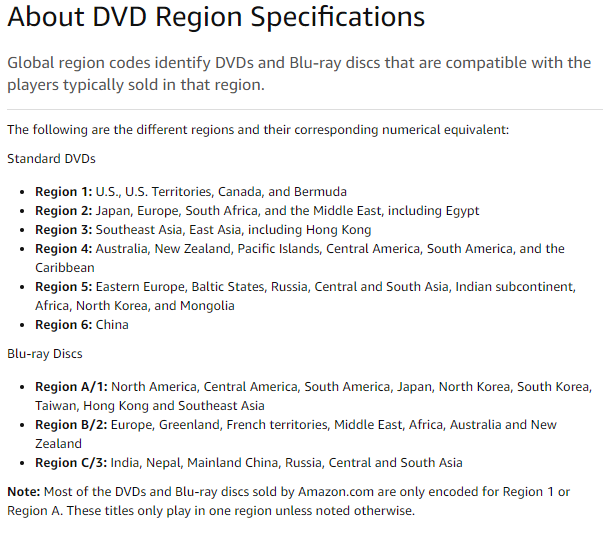Image resolution: width=603 pixels, height=533 pixels.
Task: Click 'Africa, North Korea, and Mongolia' line
Action: click(135, 305)
